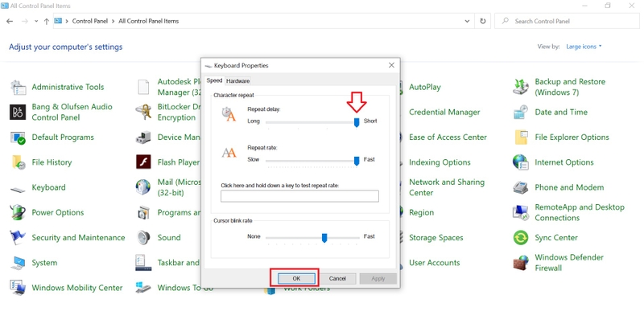
Task: Click the Control Panel breadcrumb
Action: pyautogui.click(x=90, y=22)
